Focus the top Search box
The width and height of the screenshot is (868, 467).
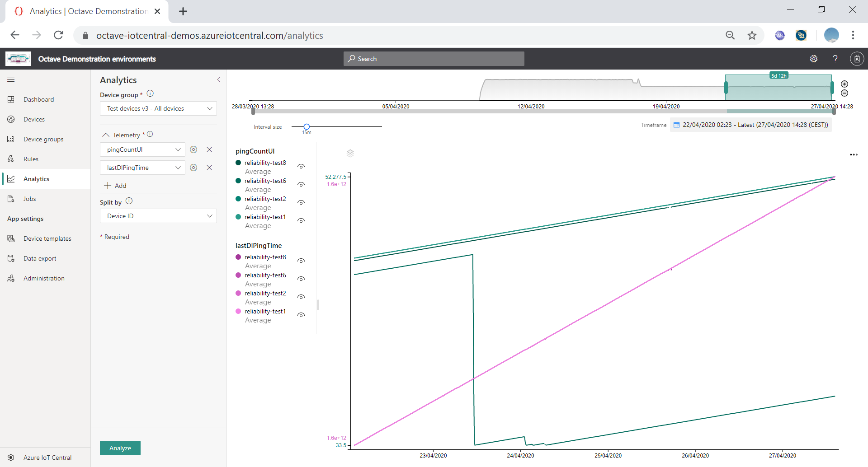(x=434, y=59)
